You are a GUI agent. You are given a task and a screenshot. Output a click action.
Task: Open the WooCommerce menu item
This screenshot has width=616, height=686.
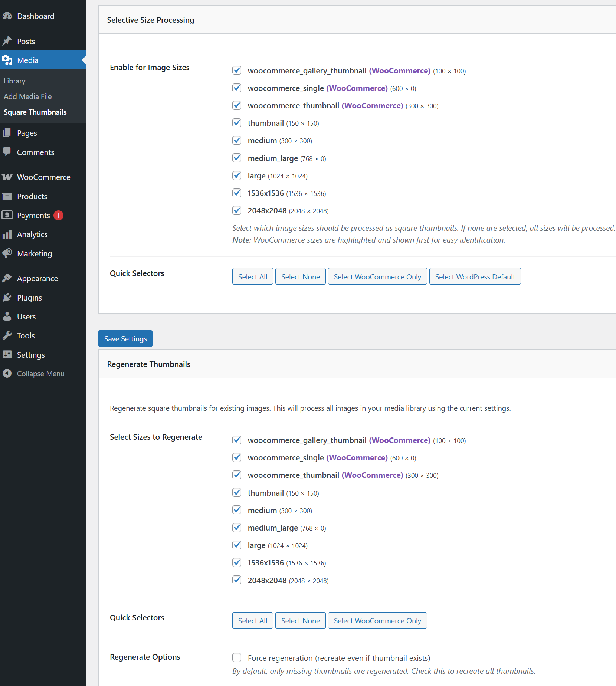43,177
